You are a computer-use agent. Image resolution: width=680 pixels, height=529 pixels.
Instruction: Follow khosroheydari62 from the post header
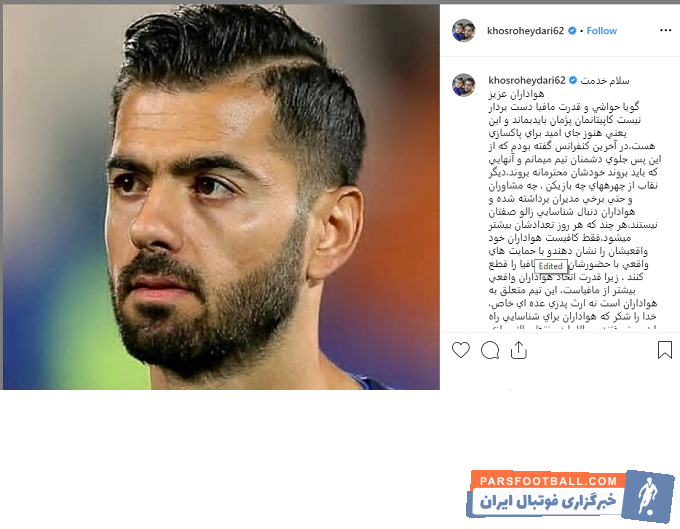(602, 31)
